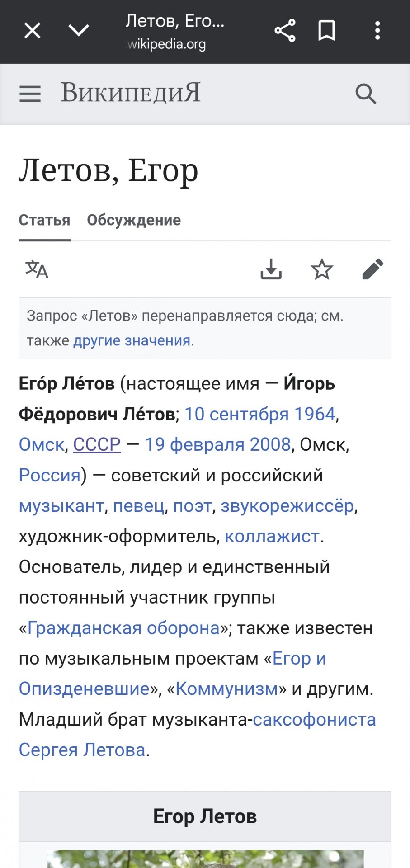Switch to the Обсуждение tab
Screen dimensions: 410x868
[x=134, y=220]
